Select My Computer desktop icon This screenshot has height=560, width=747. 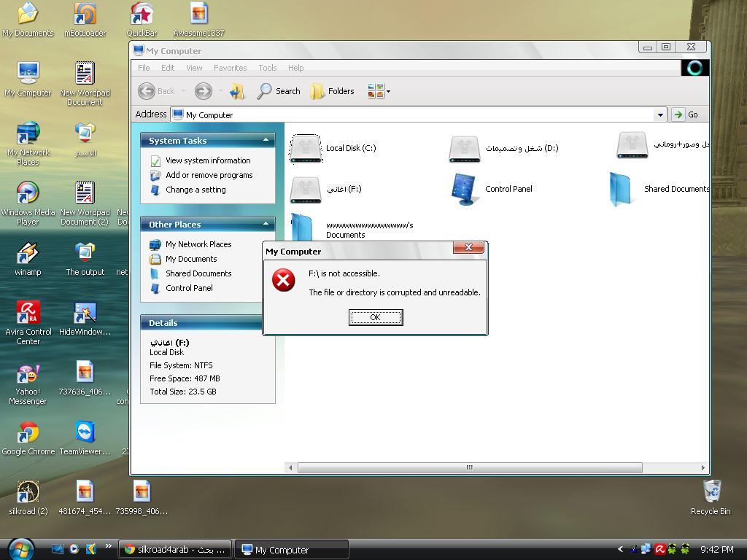pyautogui.click(x=28, y=79)
